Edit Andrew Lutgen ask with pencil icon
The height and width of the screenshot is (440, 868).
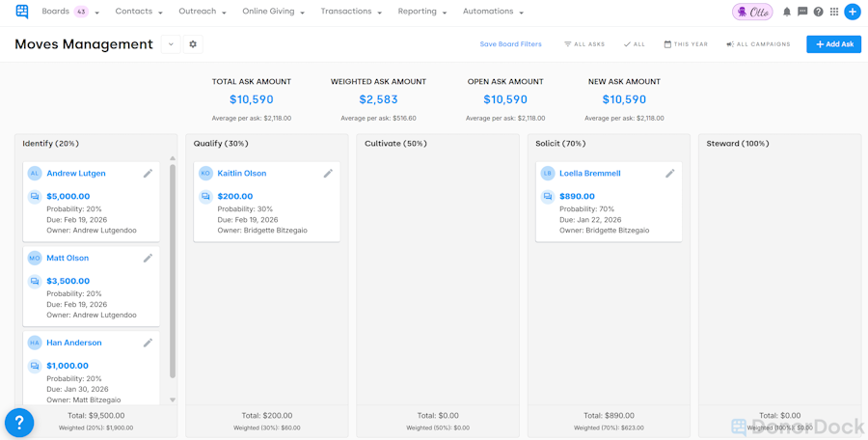pyautogui.click(x=148, y=174)
